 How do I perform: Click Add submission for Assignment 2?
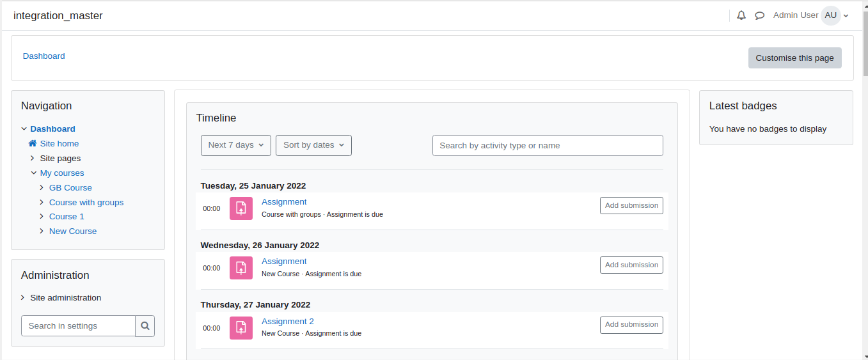click(x=631, y=325)
